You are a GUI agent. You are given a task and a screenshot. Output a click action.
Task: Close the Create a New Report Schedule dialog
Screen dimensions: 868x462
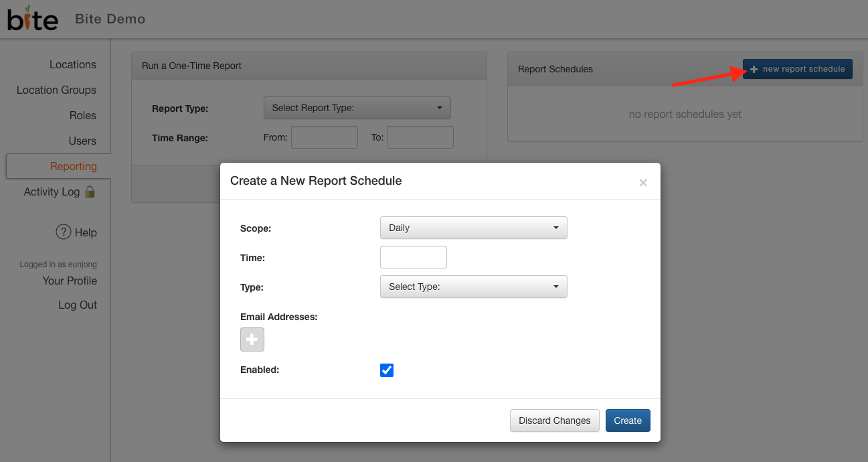(643, 182)
